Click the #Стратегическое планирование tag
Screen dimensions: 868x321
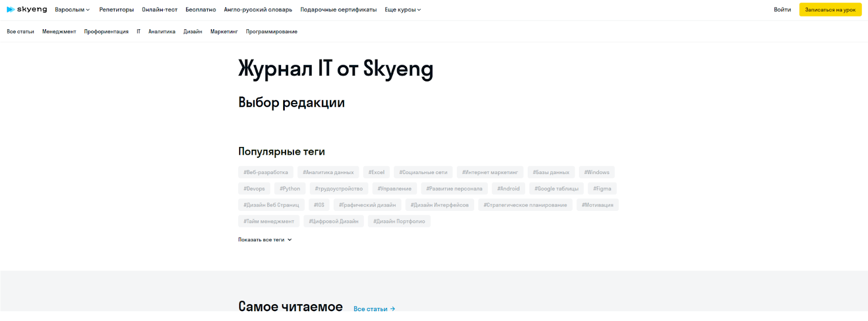click(x=525, y=205)
